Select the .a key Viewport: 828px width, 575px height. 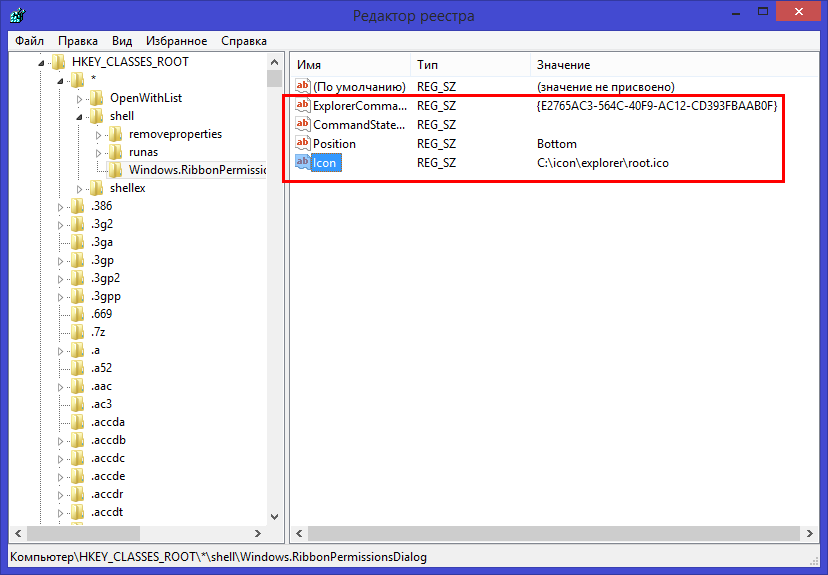pyautogui.click(x=95, y=350)
